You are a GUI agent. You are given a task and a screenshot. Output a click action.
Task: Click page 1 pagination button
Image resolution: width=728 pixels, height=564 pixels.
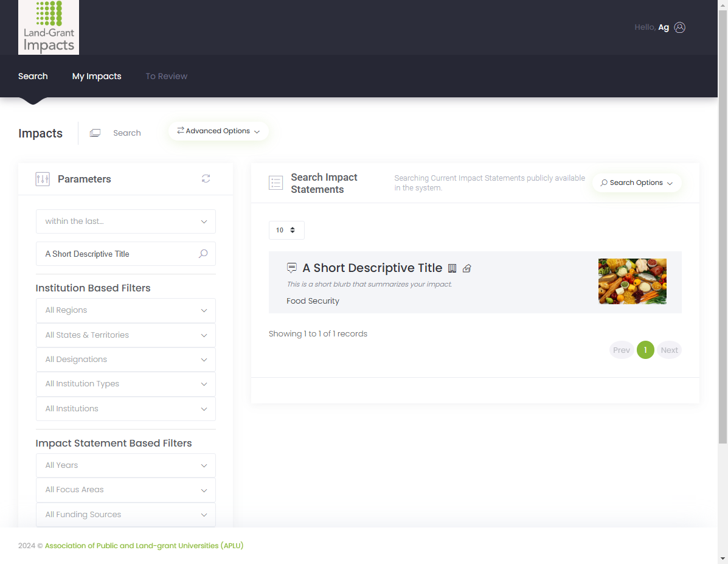(645, 350)
